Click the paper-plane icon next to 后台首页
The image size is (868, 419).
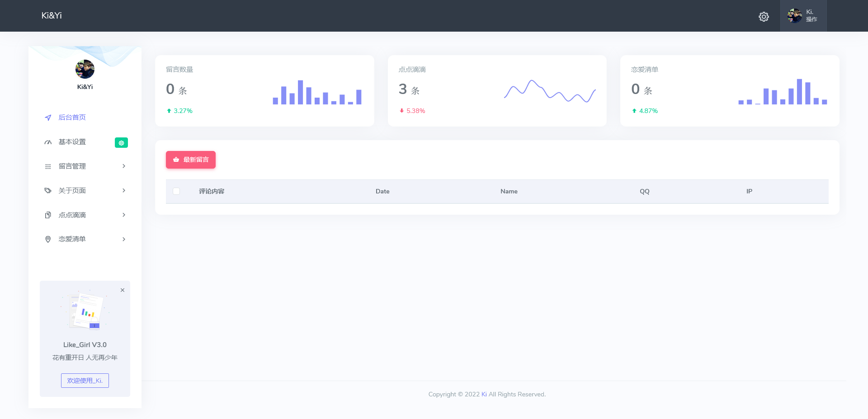(x=48, y=118)
